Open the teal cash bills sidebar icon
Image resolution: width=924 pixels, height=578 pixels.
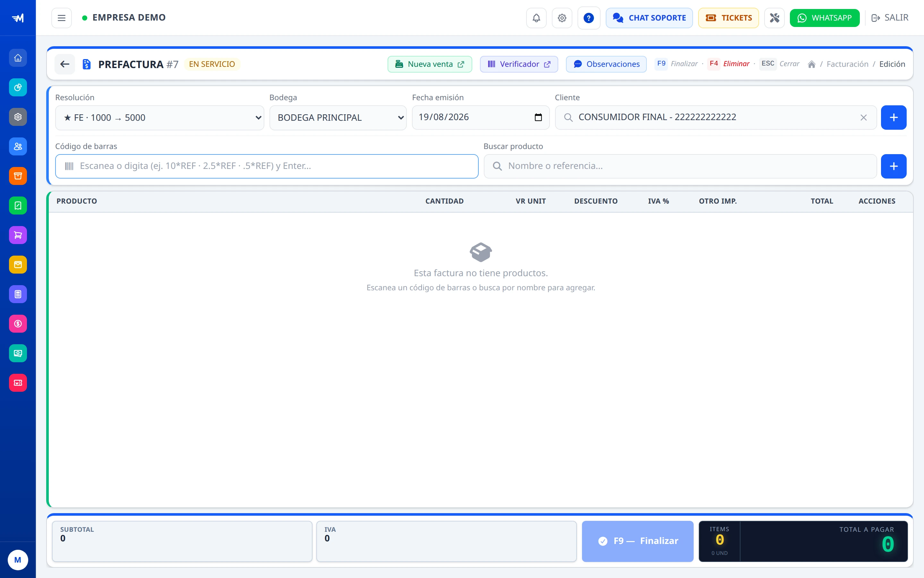click(18, 353)
